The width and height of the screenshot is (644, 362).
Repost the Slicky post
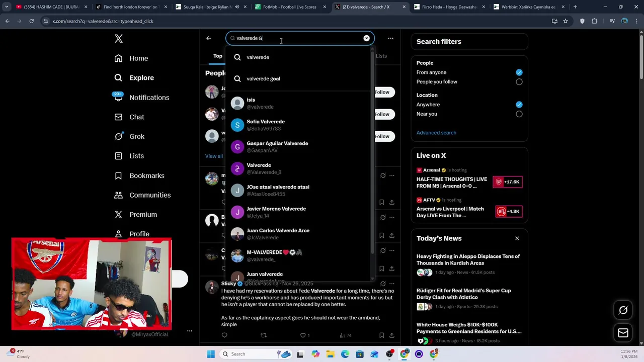pyautogui.click(x=264, y=335)
